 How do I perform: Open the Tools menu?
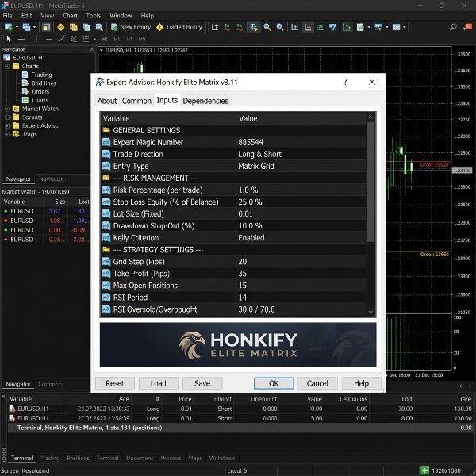pyautogui.click(x=93, y=16)
